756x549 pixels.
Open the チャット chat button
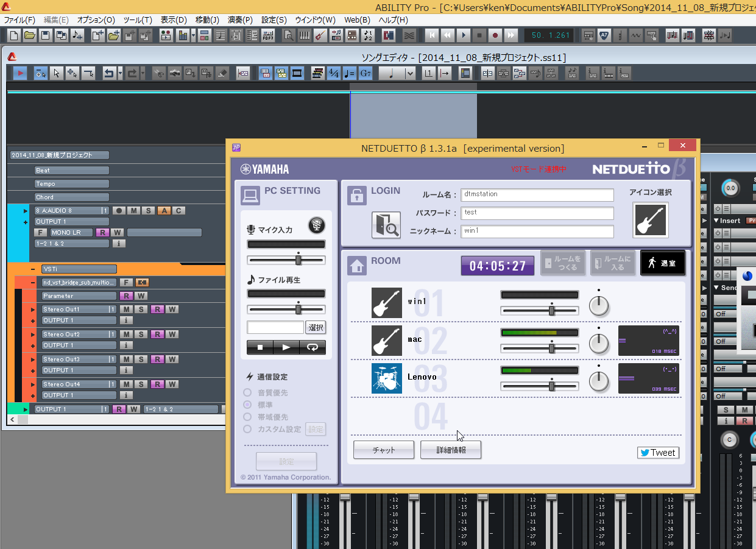[x=384, y=450]
